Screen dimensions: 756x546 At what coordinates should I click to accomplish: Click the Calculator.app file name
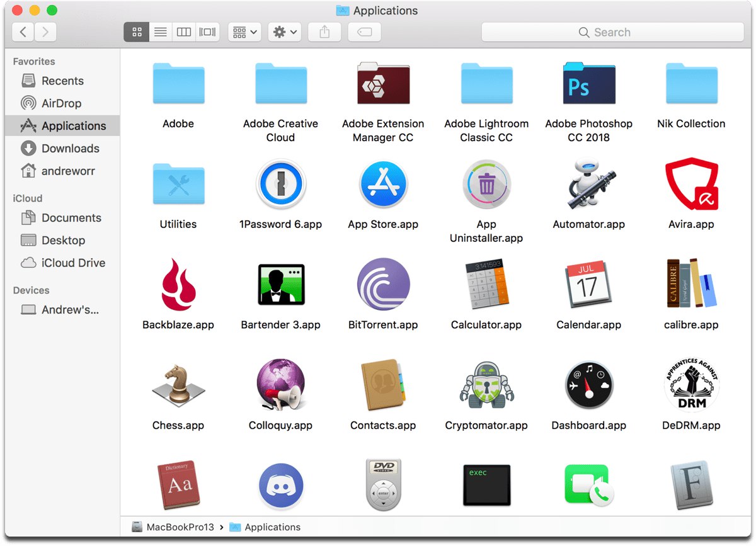coord(486,325)
